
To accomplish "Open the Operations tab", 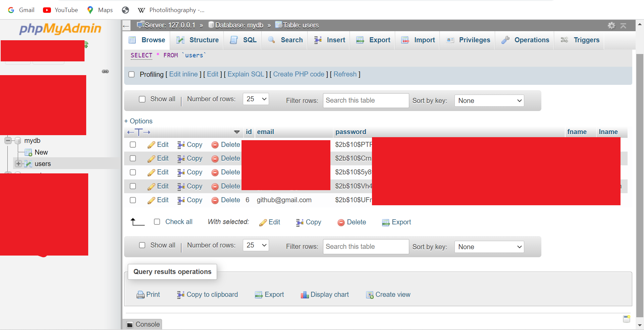I will (x=525, y=40).
